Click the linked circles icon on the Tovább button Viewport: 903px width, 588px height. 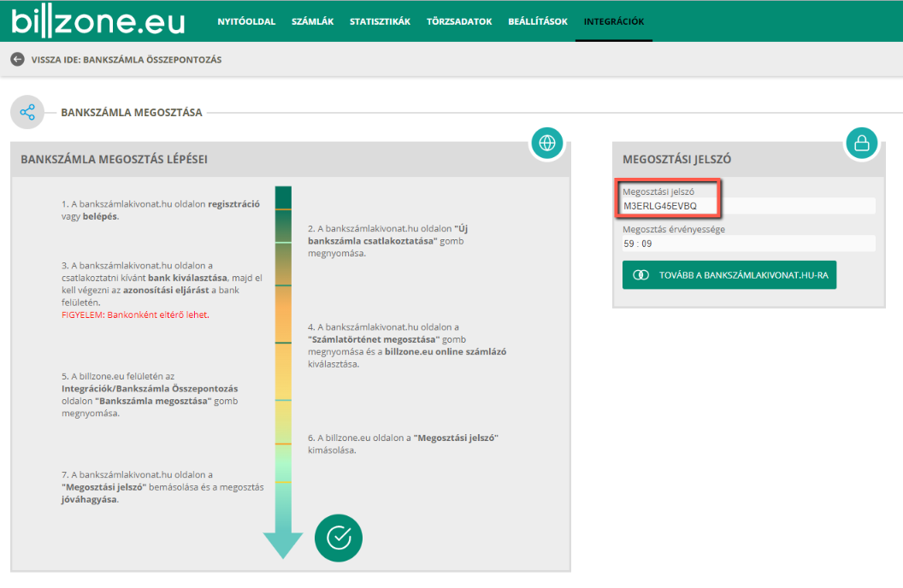[x=641, y=275]
